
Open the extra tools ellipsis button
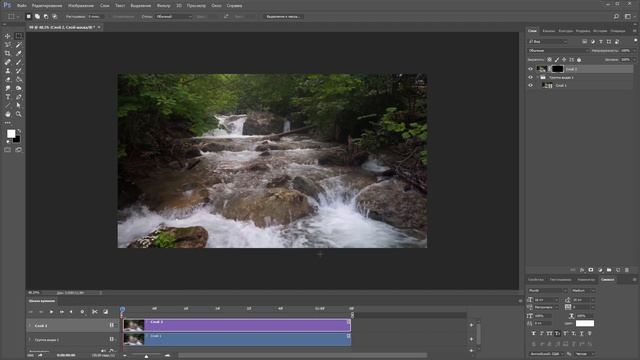point(8,123)
